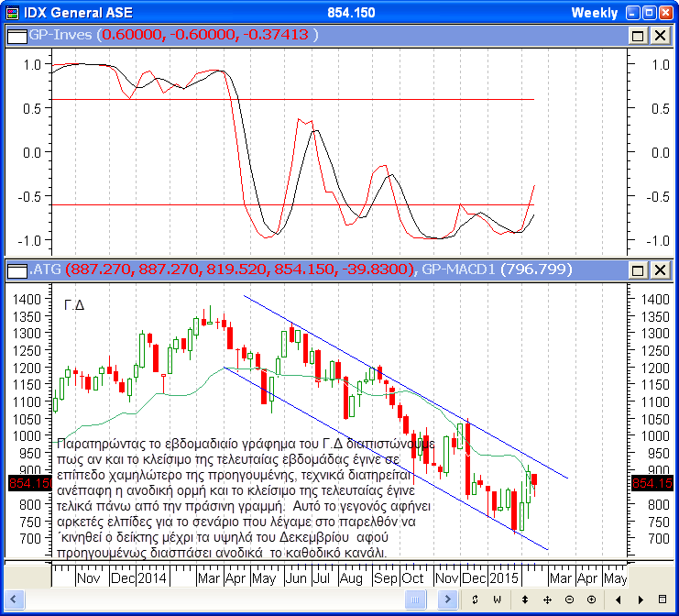Click the scrollbar left arrow button

[x=14, y=599]
